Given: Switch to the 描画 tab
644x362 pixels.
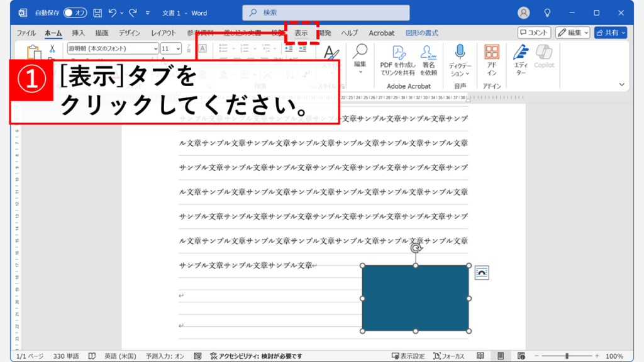Looking at the screenshot, I should pos(102,33).
